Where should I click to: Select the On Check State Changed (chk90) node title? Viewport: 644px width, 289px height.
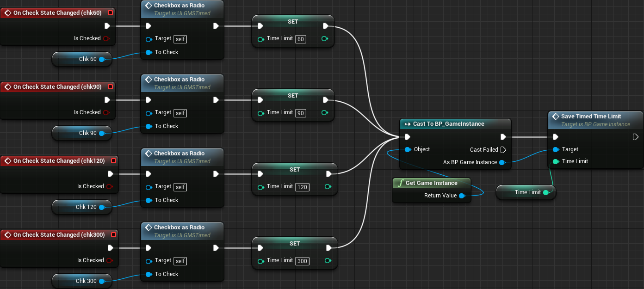57,87
